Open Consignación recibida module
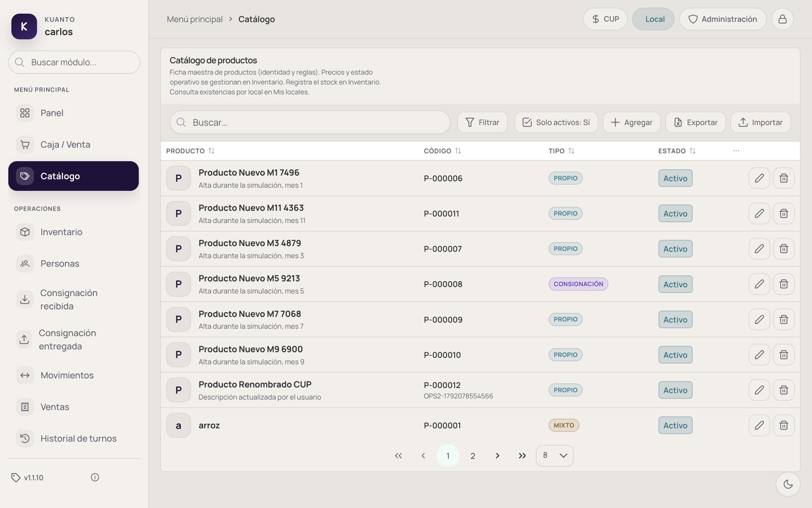 [x=74, y=300]
